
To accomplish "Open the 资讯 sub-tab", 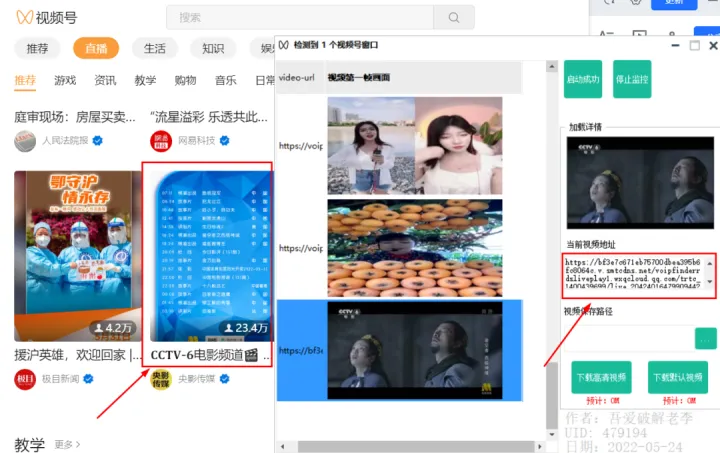I will click(x=105, y=80).
